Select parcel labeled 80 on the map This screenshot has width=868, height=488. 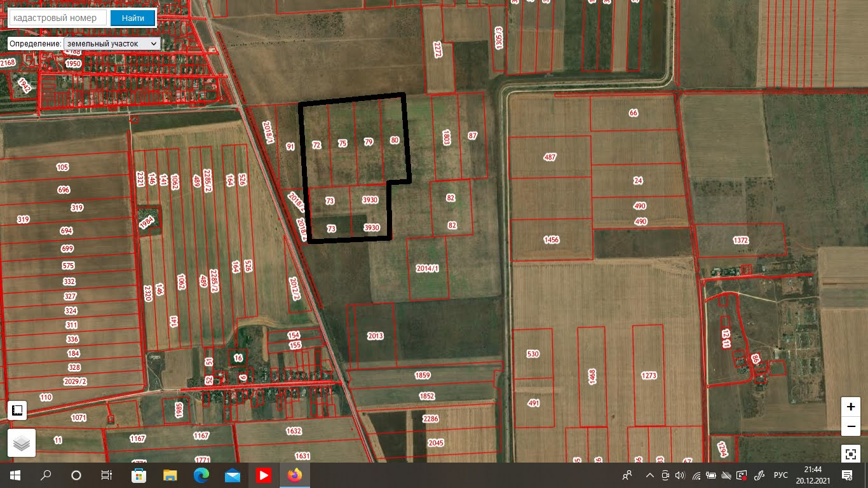[395, 140]
